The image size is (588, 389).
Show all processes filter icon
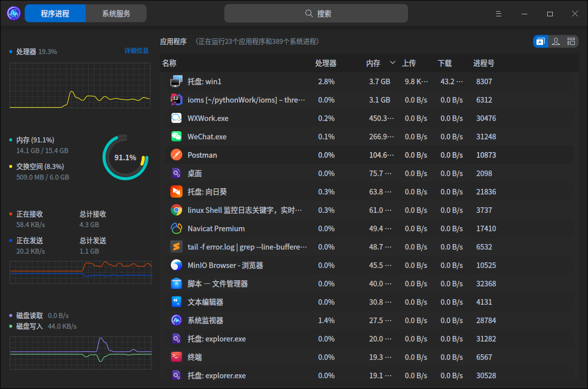[571, 41]
